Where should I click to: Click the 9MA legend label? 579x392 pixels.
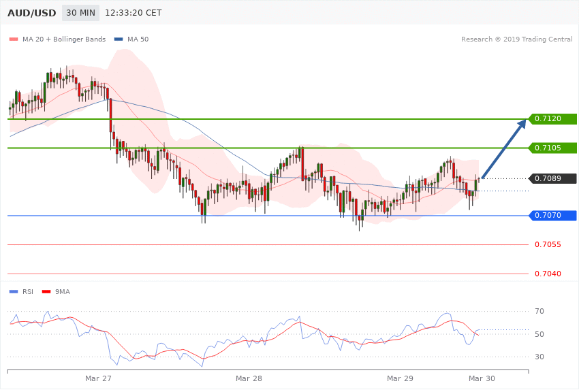[63, 292]
